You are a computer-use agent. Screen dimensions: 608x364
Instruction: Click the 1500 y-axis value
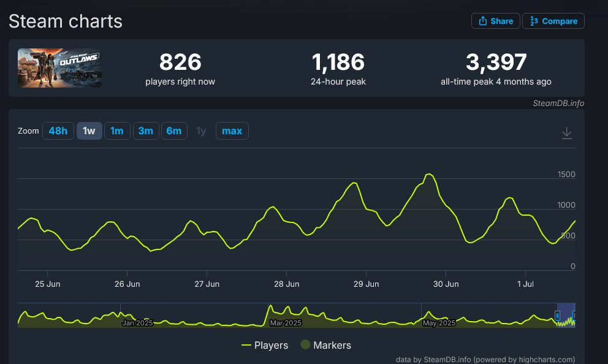pyautogui.click(x=566, y=175)
